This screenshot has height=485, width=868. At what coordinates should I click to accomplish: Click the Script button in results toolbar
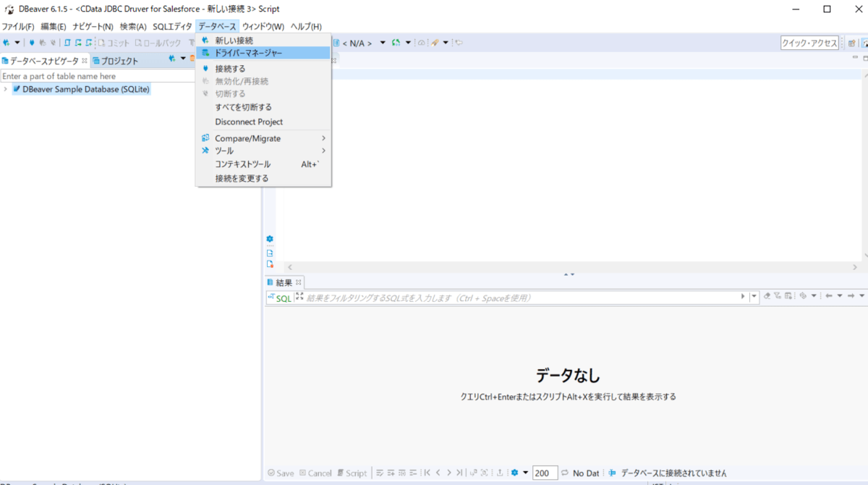pos(352,473)
